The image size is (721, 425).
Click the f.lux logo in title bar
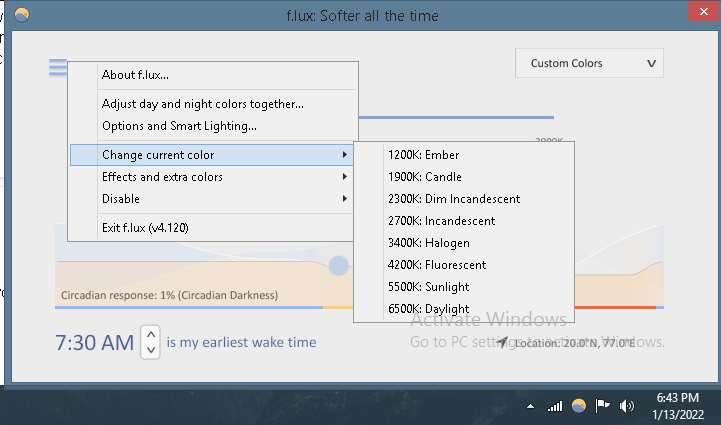point(22,15)
